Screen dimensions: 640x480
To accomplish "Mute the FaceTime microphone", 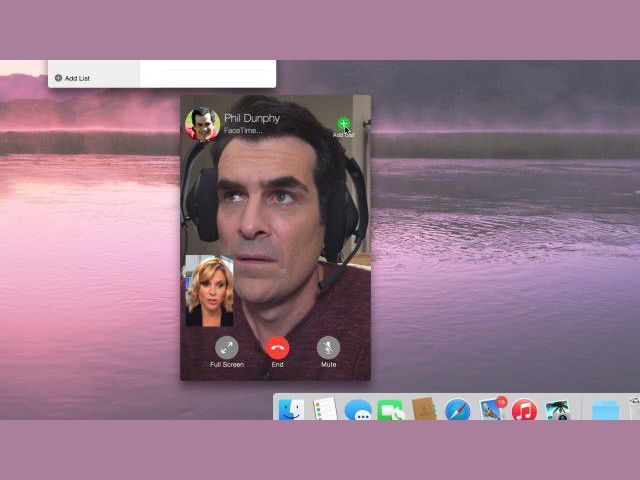I will pyautogui.click(x=328, y=348).
